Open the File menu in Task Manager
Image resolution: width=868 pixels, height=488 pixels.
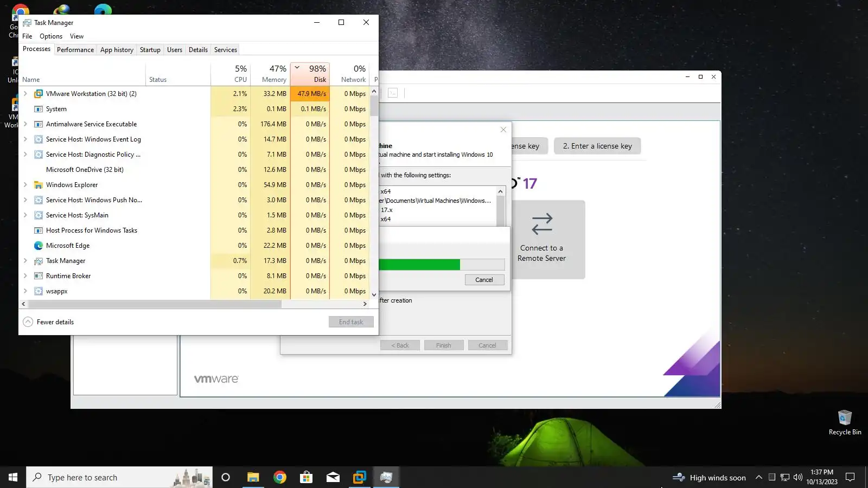point(27,36)
